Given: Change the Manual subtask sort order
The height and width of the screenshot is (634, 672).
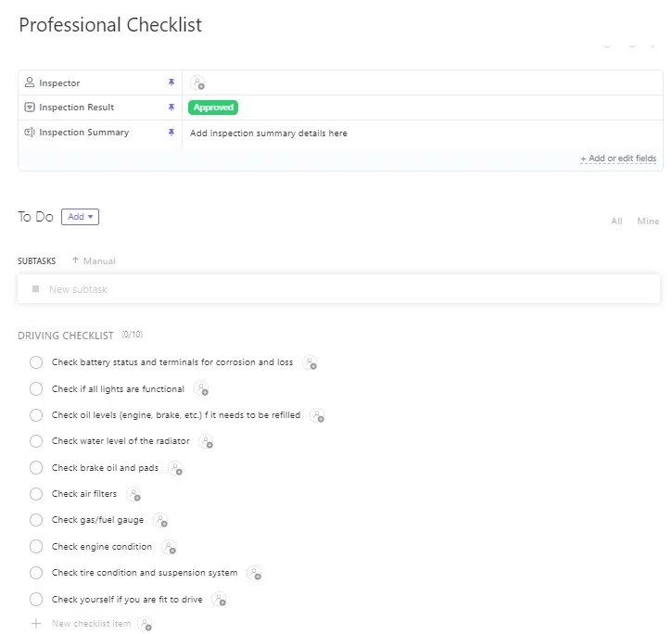Looking at the screenshot, I should (95, 260).
